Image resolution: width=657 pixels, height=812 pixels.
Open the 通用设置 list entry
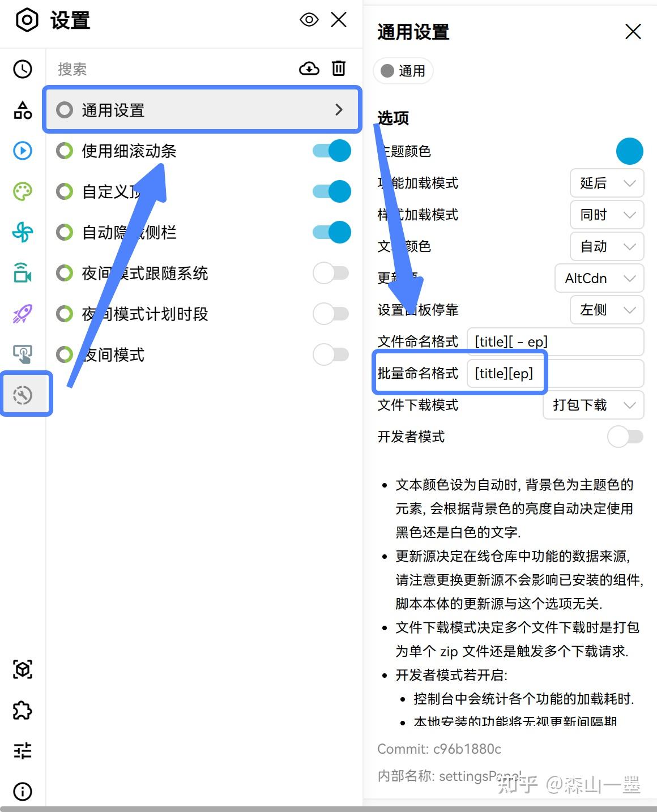(x=202, y=110)
